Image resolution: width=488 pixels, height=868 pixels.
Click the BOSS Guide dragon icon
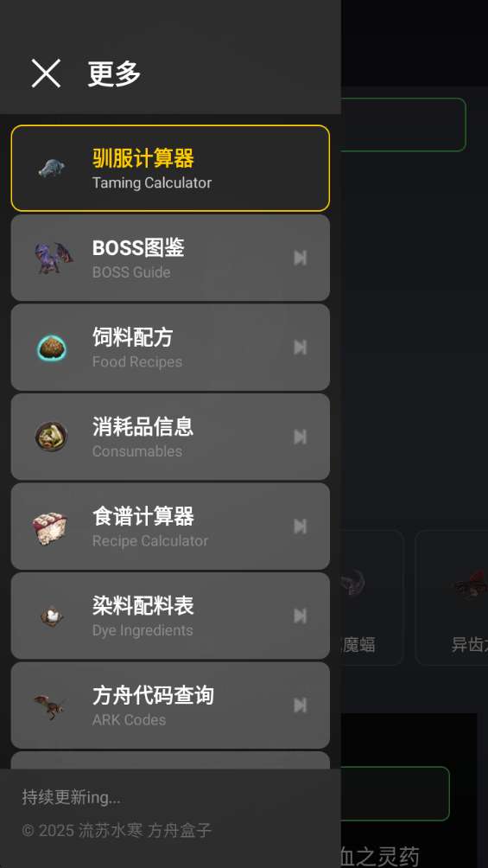53,258
